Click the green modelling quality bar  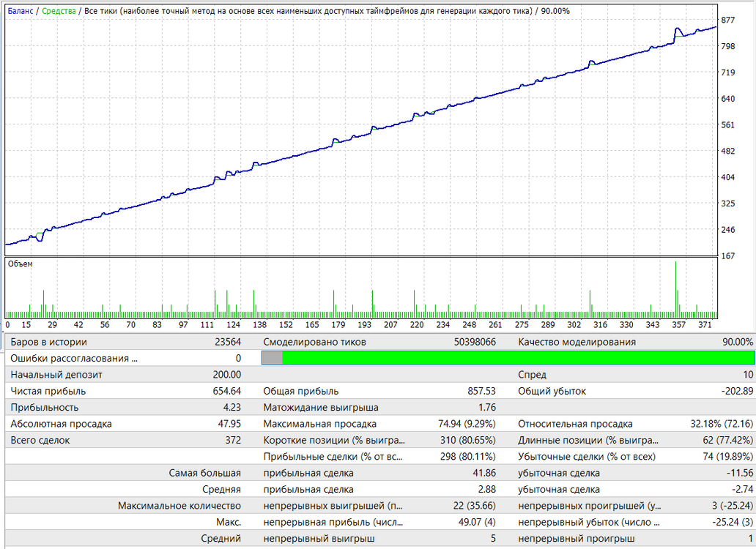pyautogui.click(x=519, y=358)
